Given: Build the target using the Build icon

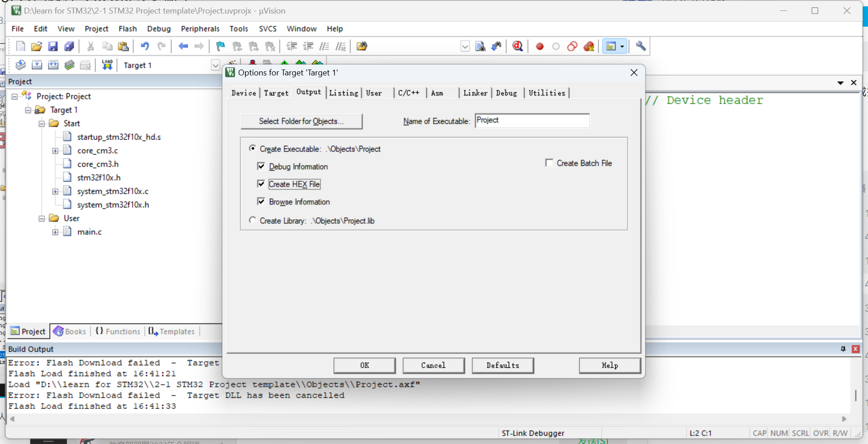Looking at the screenshot, I should pos(37,65).
